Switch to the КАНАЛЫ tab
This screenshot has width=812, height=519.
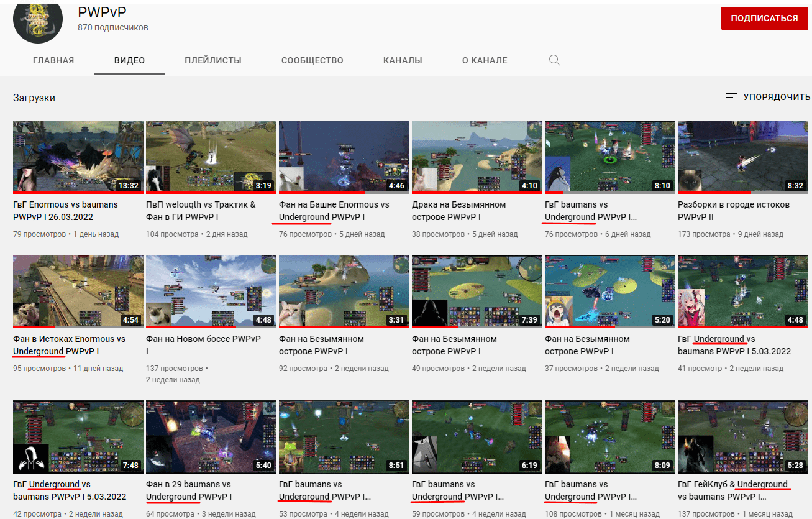pyautogui.click(x=403, y=60)
